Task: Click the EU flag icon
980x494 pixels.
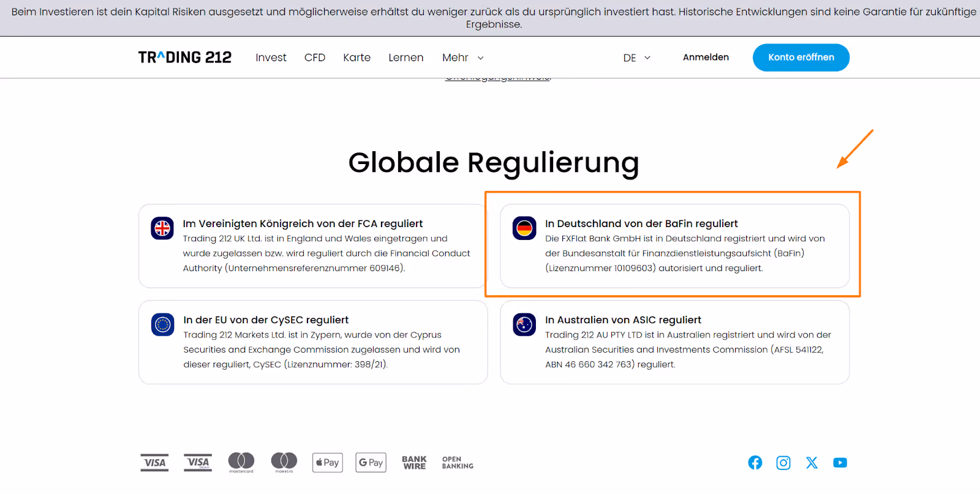Action: [x=163, y=324]
